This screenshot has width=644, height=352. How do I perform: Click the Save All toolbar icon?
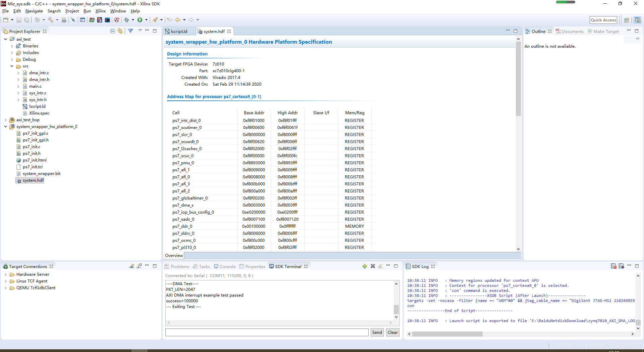27,20
